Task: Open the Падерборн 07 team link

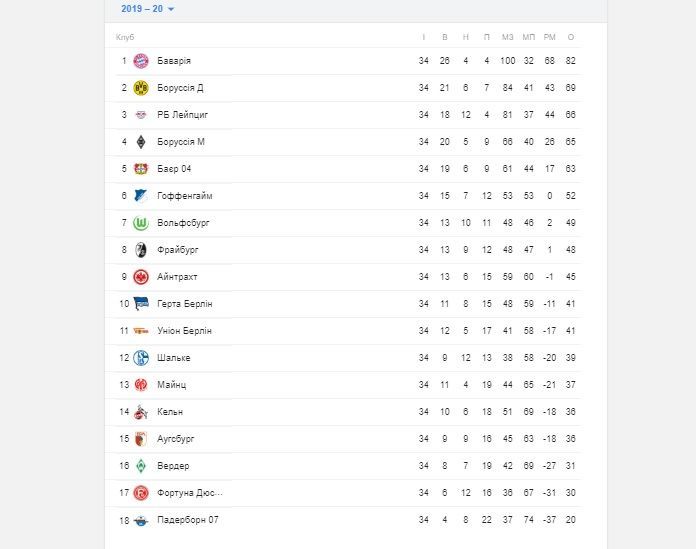Action: [188, 520]
